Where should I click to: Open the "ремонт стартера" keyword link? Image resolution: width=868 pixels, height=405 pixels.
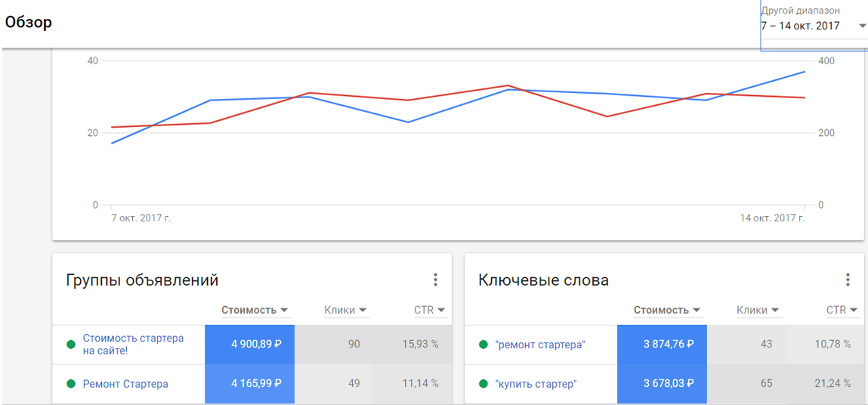pos(540,345)
